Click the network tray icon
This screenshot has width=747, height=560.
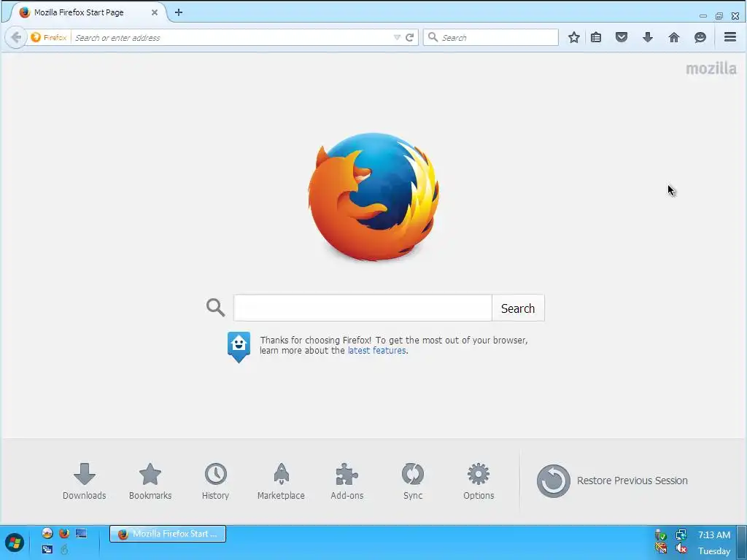[x=681, y=534]
